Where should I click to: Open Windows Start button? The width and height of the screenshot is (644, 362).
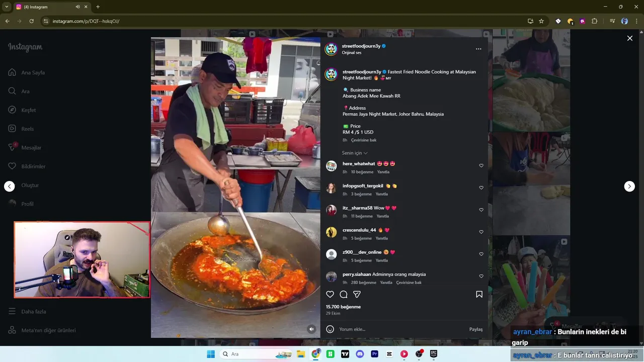(x=211, y=354)
